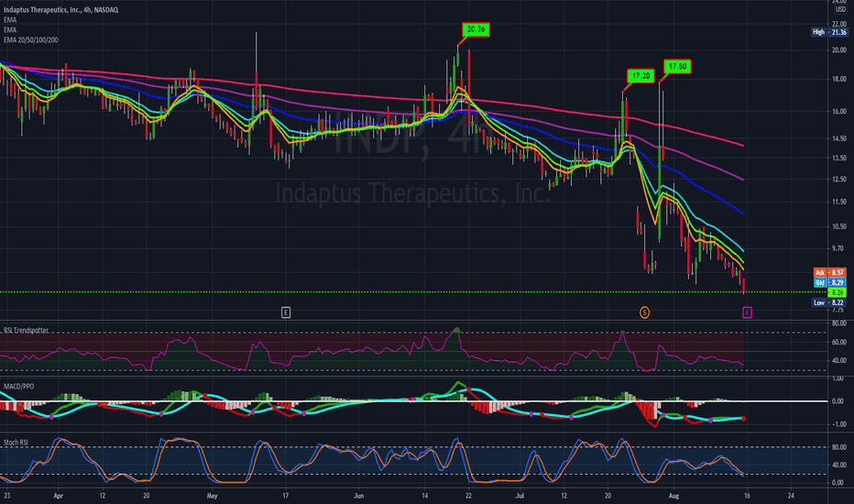Click 1.00 on the MACD/PPO scale

pos(838,378)
